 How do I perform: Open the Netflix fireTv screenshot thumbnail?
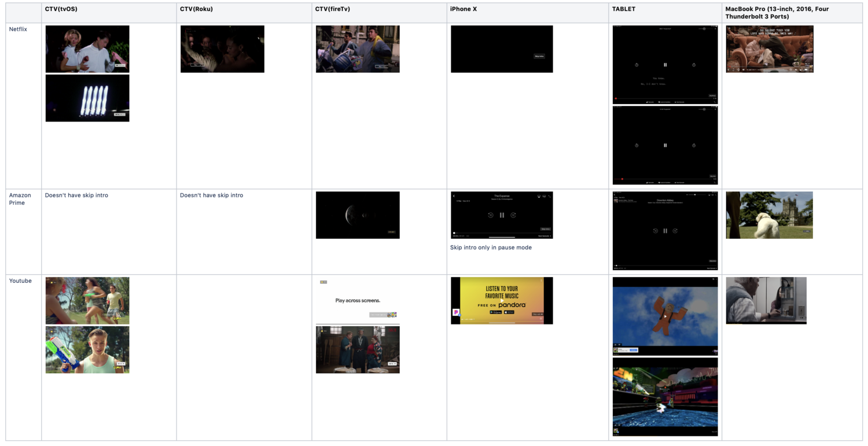(x=358, y=49)
